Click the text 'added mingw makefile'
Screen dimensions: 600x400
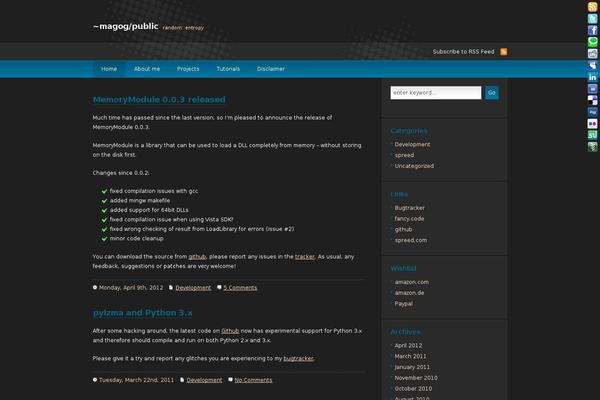(140, 200)
